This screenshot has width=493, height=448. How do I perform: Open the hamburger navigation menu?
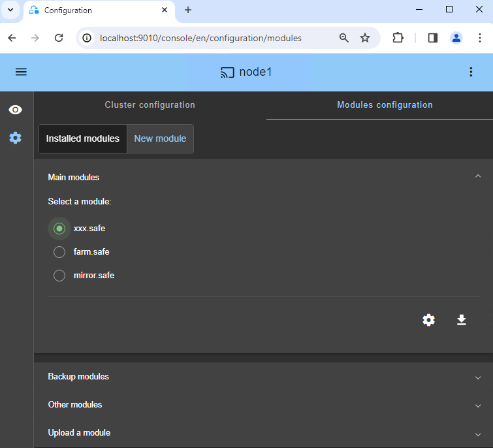point(21,72)
